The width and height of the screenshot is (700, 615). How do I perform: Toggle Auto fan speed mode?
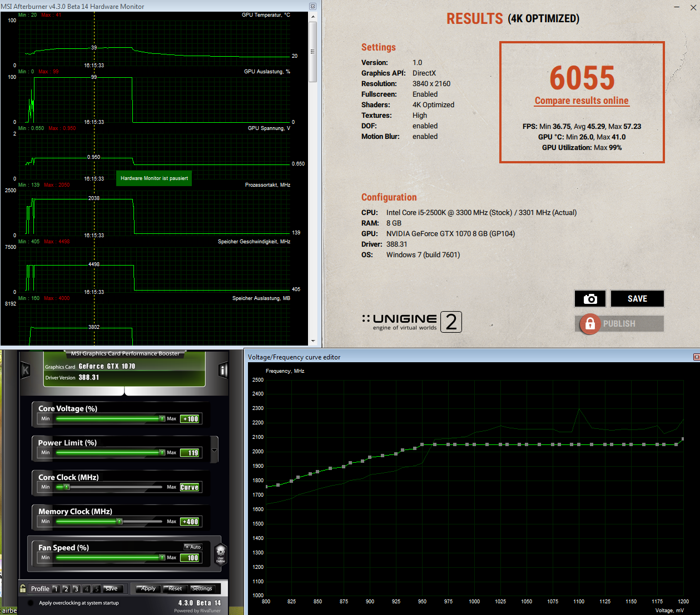point(193,547)
